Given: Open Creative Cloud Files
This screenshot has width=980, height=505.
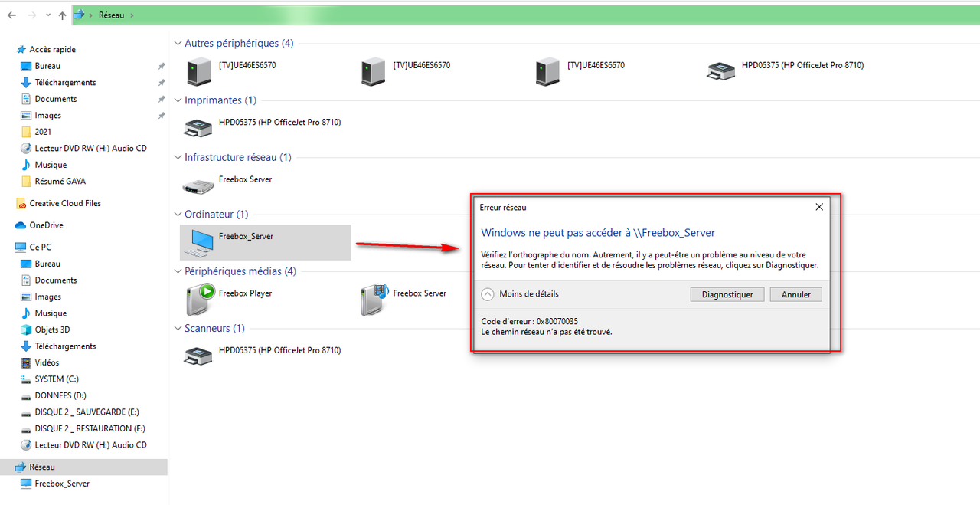Looking at the screenshot, I should [x=65, y=203].
